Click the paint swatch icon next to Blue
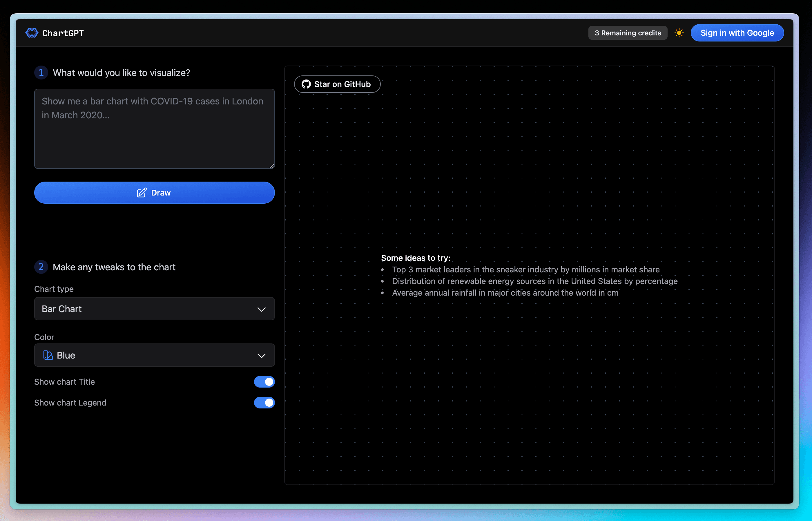 tap(47, 356)
